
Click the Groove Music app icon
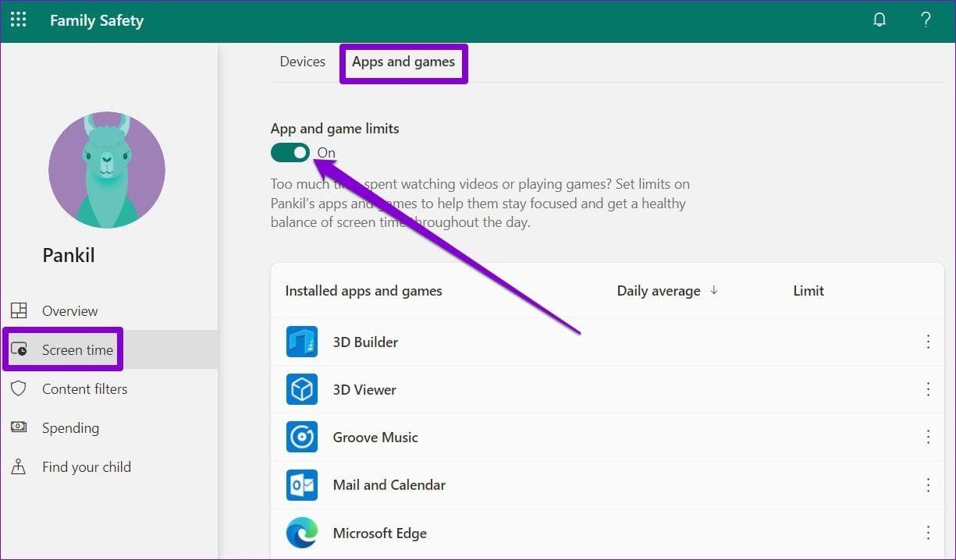(x=302, y=437)
